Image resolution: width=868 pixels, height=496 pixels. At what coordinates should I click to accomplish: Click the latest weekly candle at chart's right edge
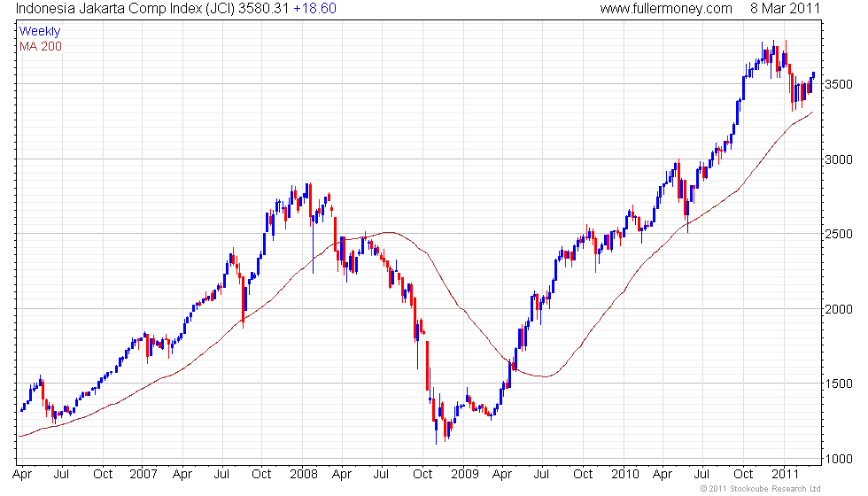tap(813, 74)
